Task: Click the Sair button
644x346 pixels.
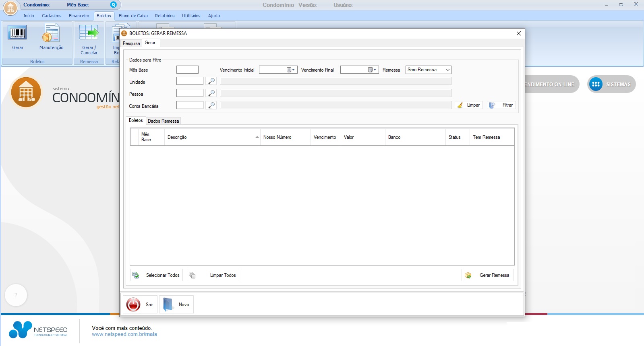Action: (140, 305)
